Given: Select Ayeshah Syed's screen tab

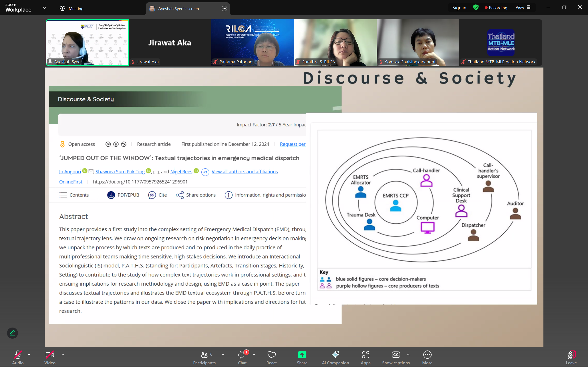Looking at the screenshot, I should [179, 8].
